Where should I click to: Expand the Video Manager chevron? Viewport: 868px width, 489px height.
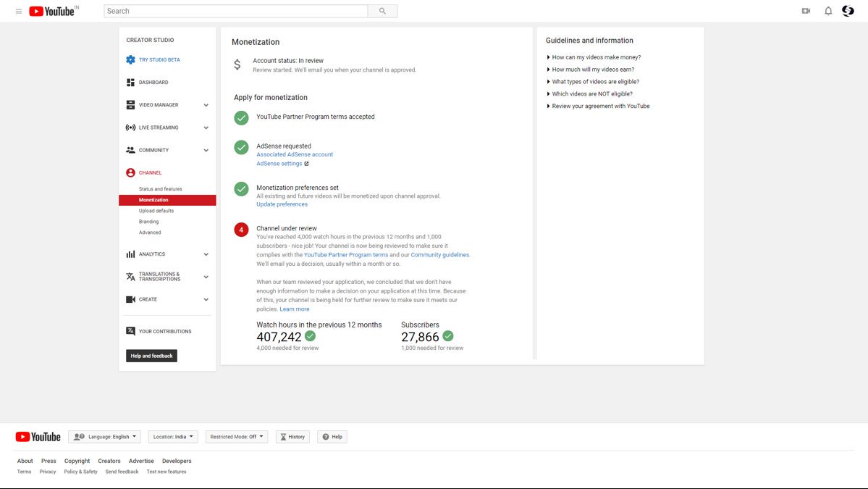tap(206, 105)
